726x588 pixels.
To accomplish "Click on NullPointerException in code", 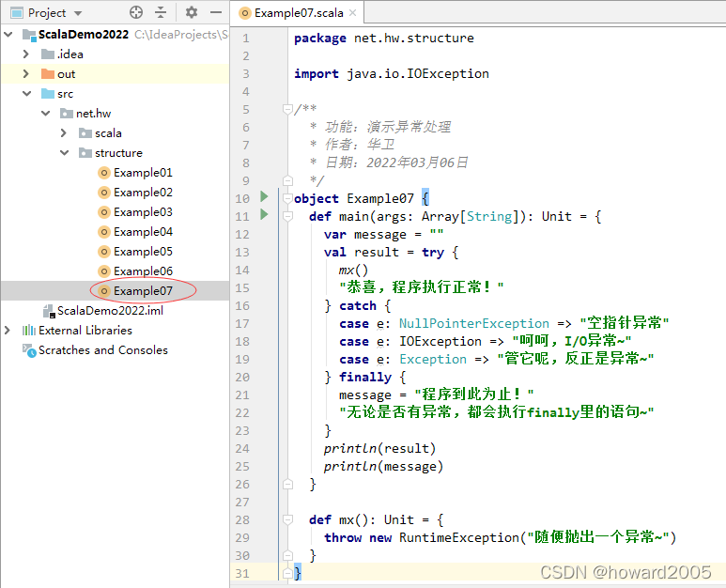I will click(474, 323).
